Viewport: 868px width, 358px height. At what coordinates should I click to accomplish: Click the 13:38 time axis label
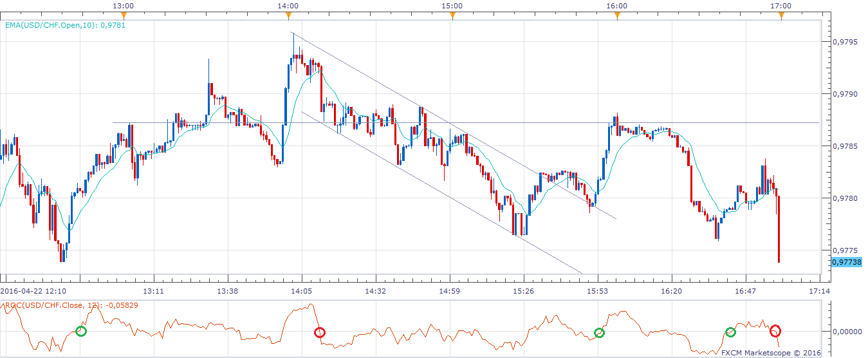coord(228,291)
